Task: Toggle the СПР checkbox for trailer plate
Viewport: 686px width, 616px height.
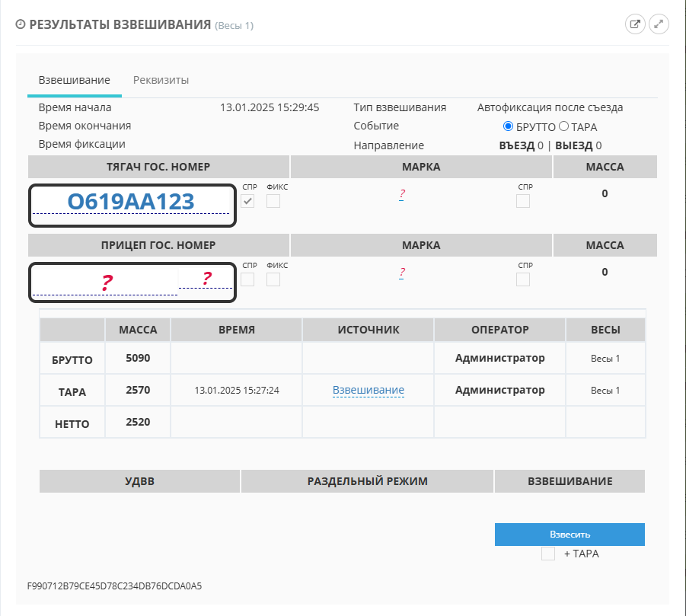Action: [x=247, y=279]
